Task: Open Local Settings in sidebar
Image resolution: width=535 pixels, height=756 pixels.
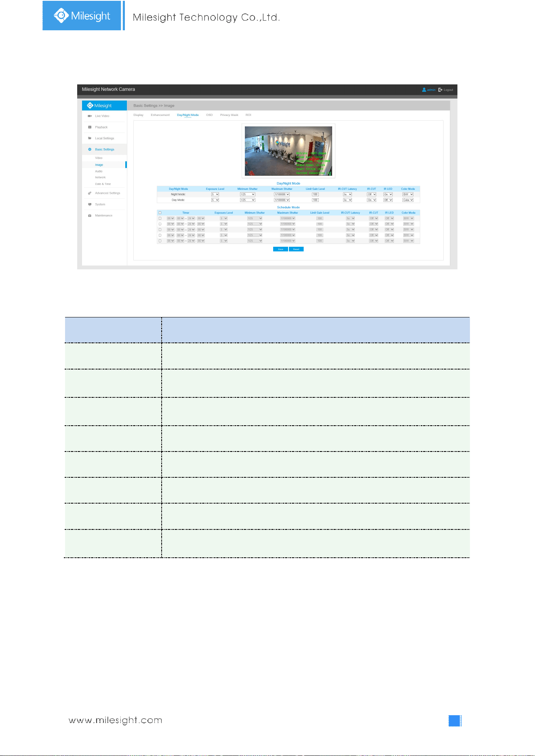Action: coord(105,138)
